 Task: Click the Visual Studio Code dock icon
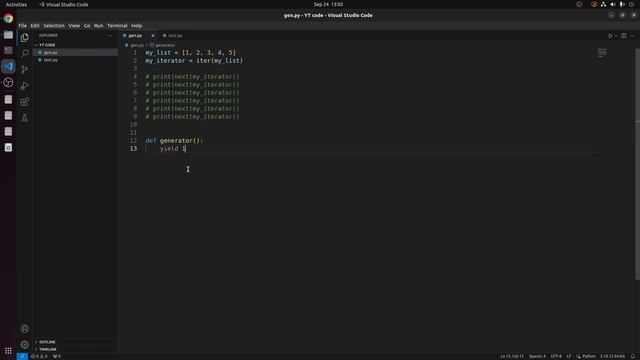[x=8, y=67]
